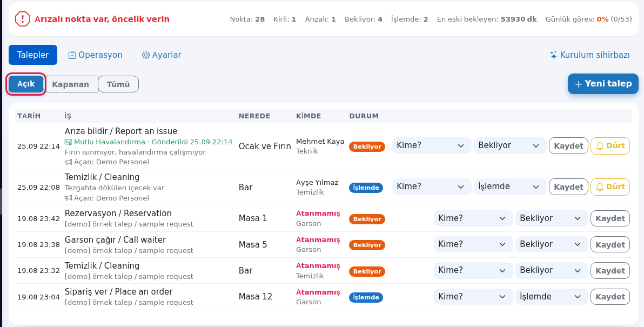This screenshot has height=327, width=644.
Task: Click the megaphone icon in the 22:08 Temizlik row
Action: coord(68,198)
